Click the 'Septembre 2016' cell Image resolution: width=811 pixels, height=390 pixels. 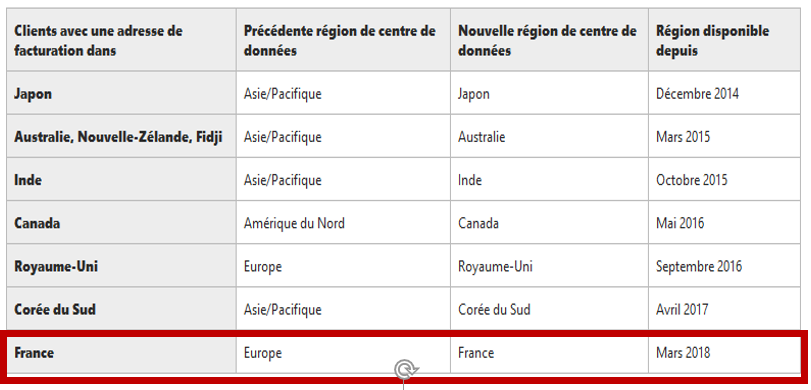tap(724, 266)
